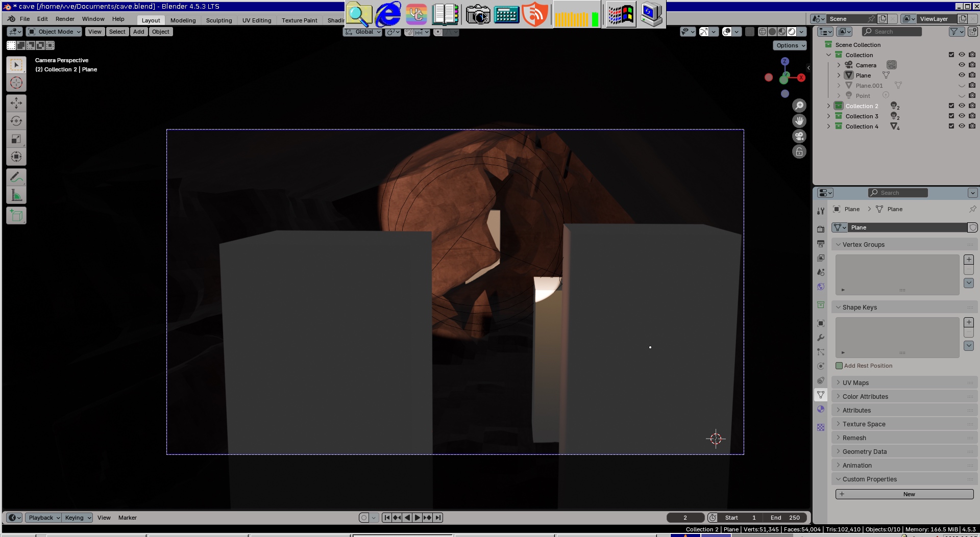
Task: Switch to the Modeling workspace tab
Action: [183, 20]
